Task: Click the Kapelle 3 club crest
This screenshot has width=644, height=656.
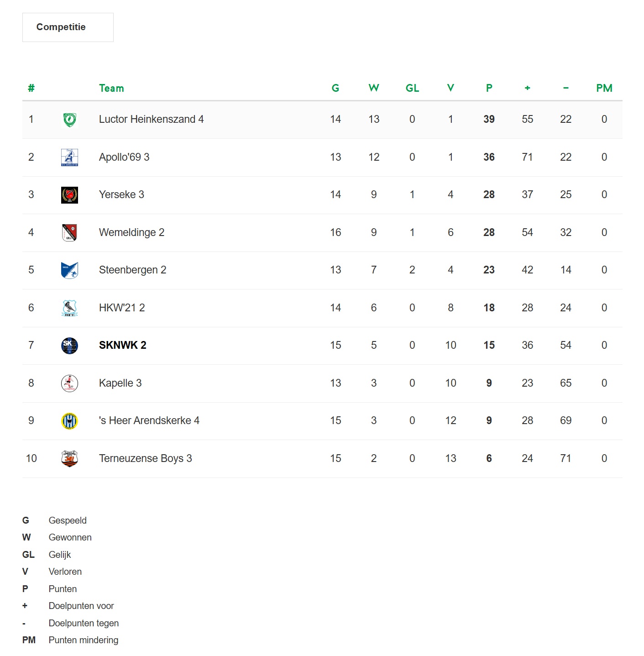Action: coord(69,383)
